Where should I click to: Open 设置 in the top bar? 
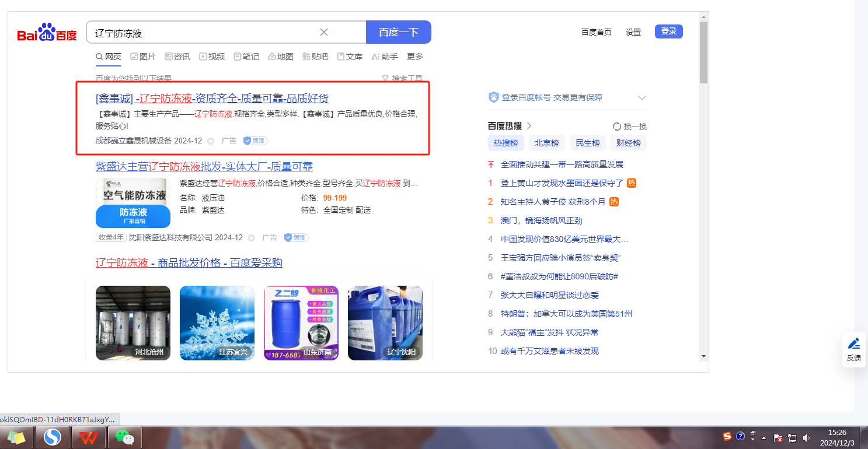pos(633,32)
